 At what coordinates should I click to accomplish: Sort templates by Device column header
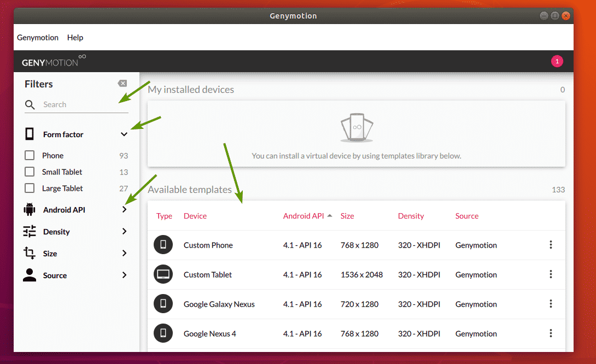(x=195, y=216)
